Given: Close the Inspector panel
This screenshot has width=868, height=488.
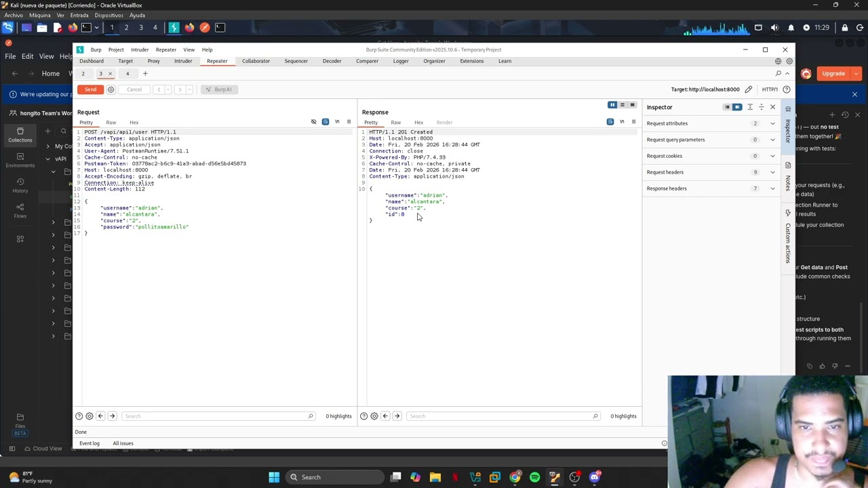Looking at the screenshot, I should point(772,107).
